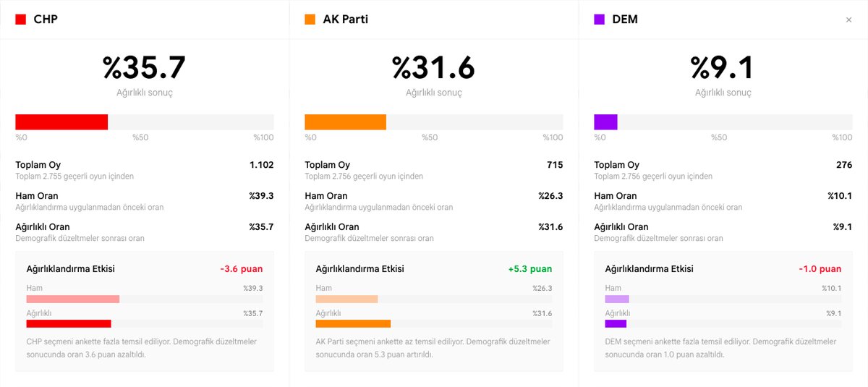The height and width of the screenshot is (387, 868).
Task: Click CHP Ham Oran value %39.3
Action: point(261,196)
